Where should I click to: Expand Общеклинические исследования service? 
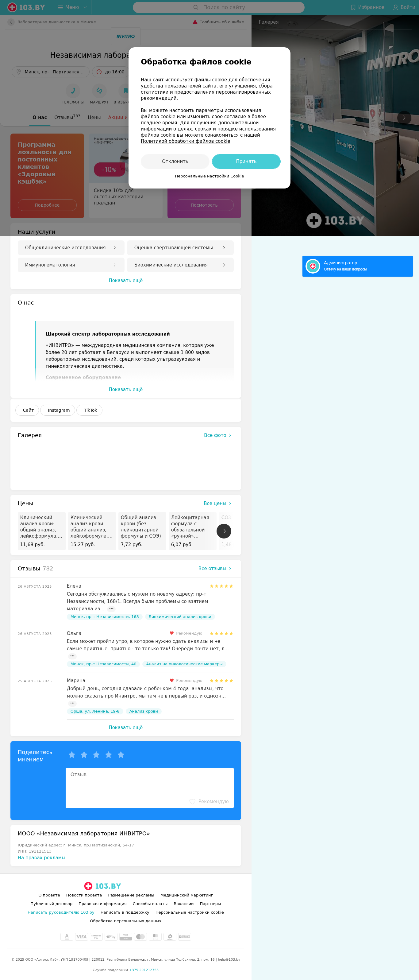71,248
